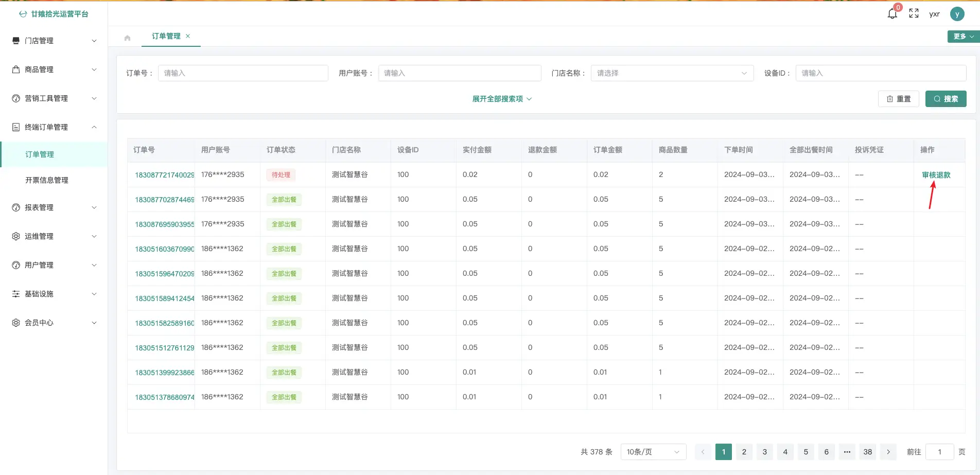980x475 pixels.
Task: Open order 183051378680974 link
Action: tap(165, 397)
